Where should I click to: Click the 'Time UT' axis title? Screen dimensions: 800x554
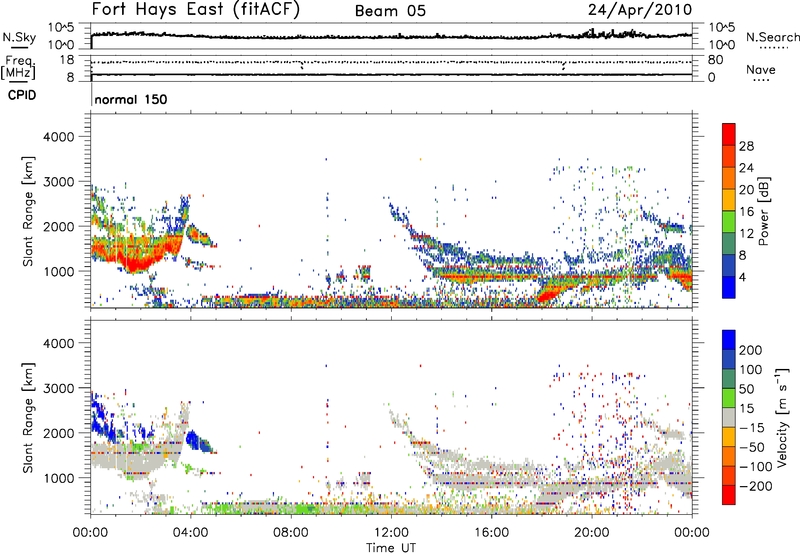391,548
